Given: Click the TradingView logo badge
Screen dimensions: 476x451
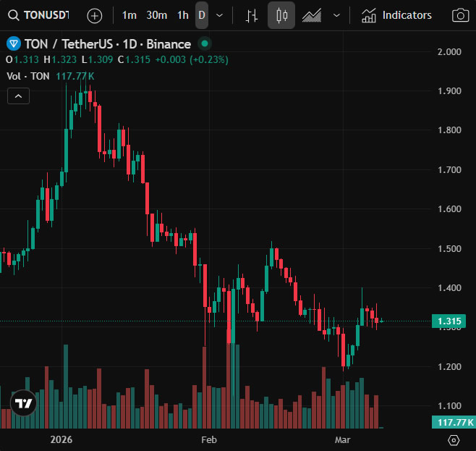Looking at the screenshot, I should (x=23, y=403).
